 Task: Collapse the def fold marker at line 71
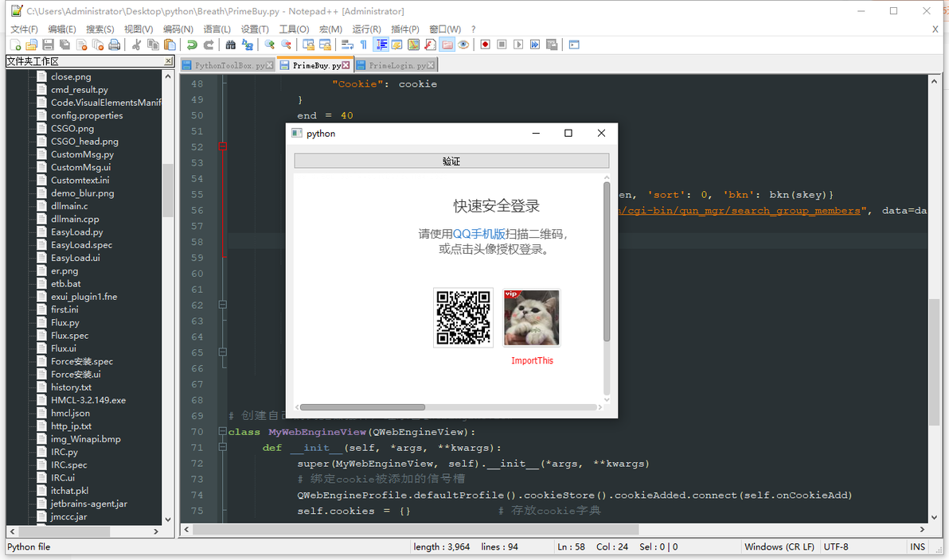coord(223,447)
